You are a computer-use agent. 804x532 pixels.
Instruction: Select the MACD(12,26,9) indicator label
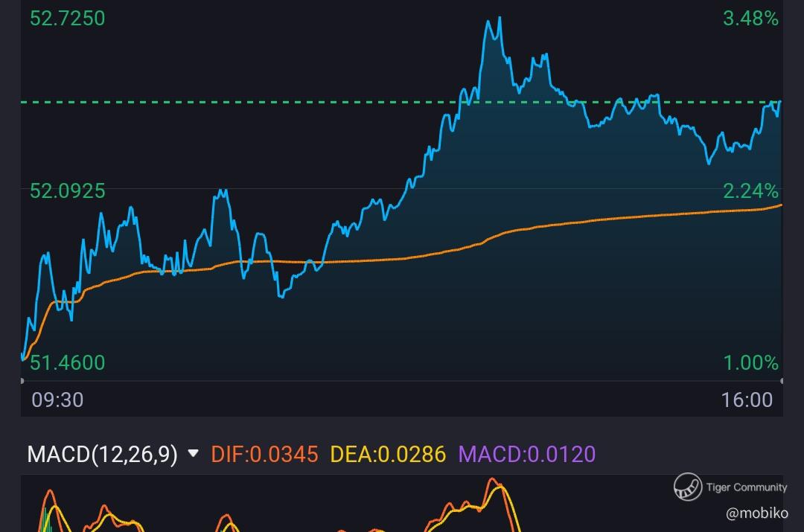pyautogui.click(x=102, y=454)
